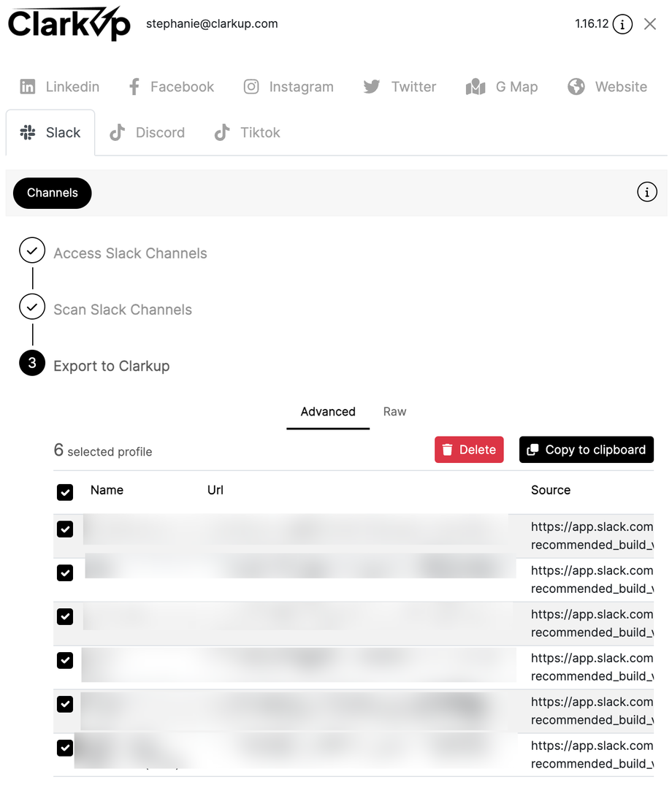Click the Website globe icon
This screenshot has height=785, width=672.
[x=576, y=87]
